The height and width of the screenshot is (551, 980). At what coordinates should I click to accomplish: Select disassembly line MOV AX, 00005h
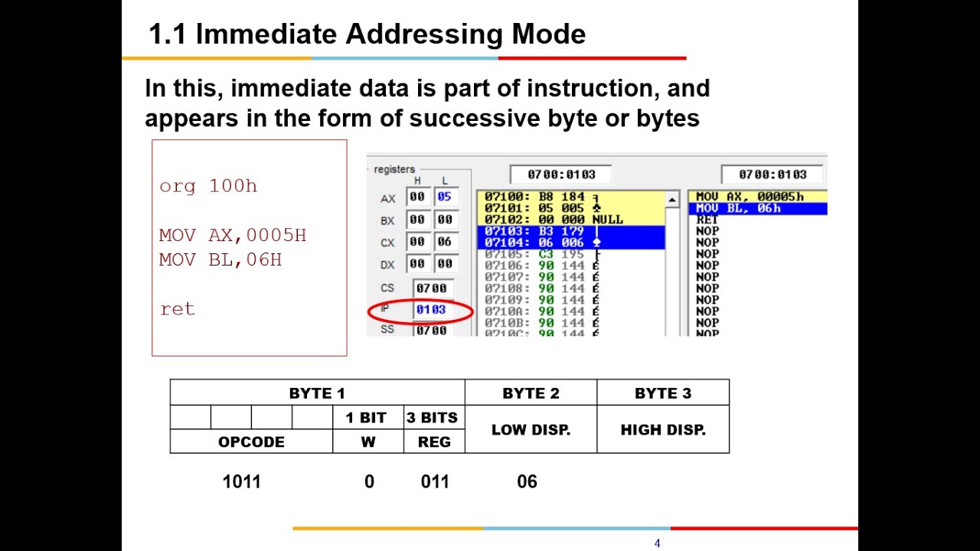(757, 197)
